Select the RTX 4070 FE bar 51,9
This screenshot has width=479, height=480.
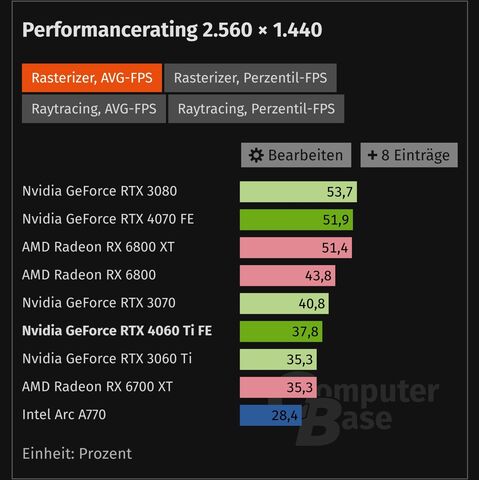coord(296,220)
